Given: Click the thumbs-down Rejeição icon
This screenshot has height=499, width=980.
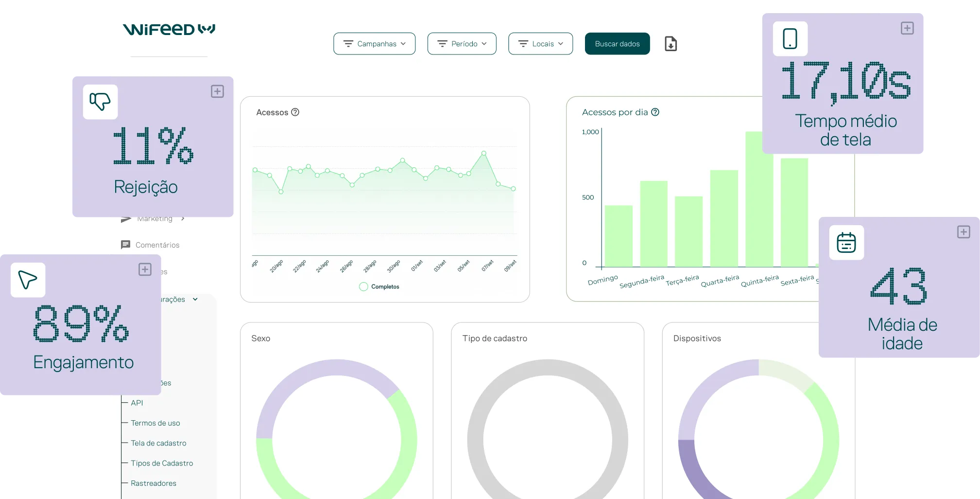Looking at the screenshot, I should 100,102.
